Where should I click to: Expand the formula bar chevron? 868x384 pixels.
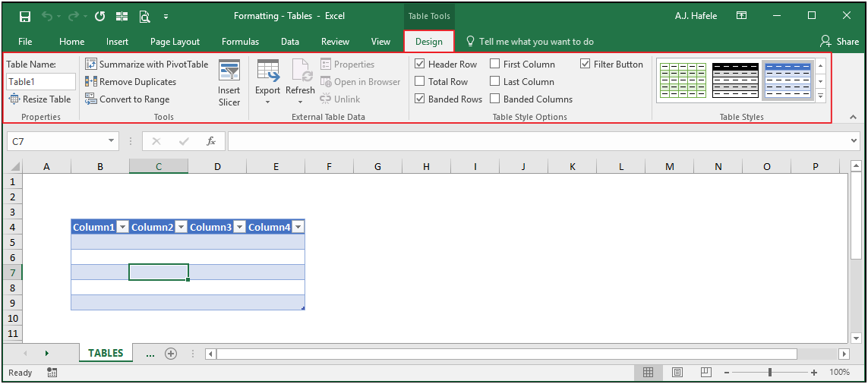[x=854, y=141]
